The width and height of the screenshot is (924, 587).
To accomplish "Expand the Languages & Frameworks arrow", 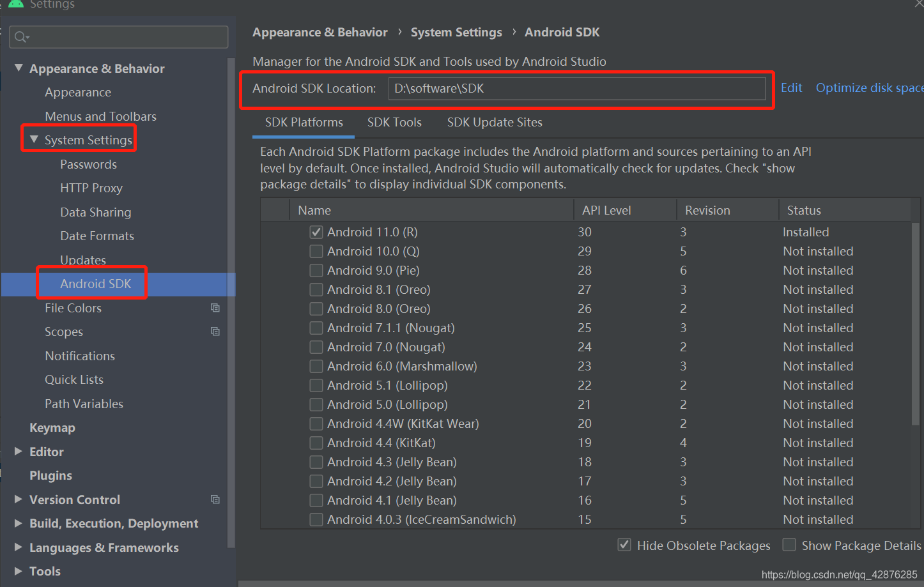I will (18, 547).
